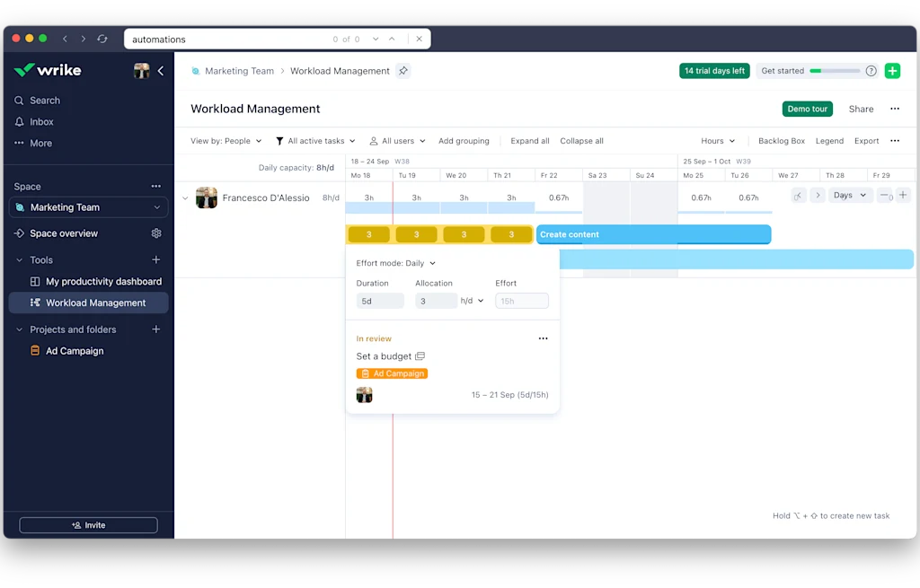Click Export
This screenshot has width=920, height=588.
867,141
